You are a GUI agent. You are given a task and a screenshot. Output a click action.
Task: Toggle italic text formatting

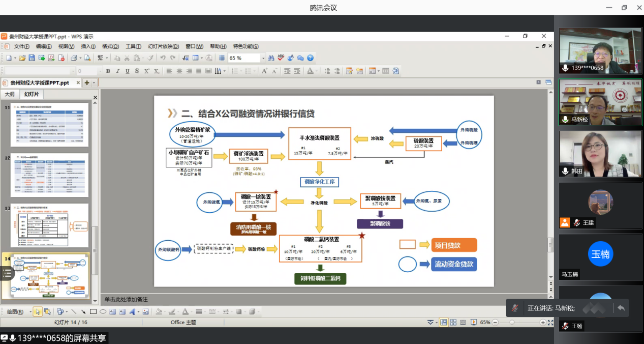click(x=117, y=71)
